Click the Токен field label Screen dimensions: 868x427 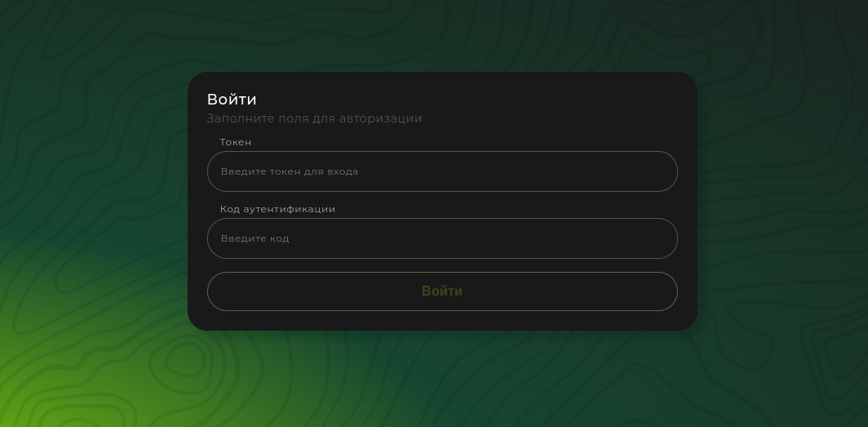tap(235, 142)
